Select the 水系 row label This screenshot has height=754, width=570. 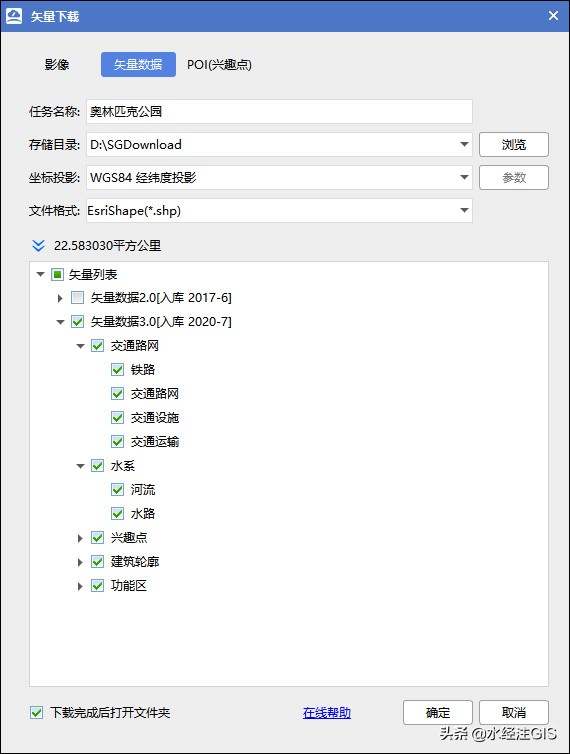(x=123, y=466)
